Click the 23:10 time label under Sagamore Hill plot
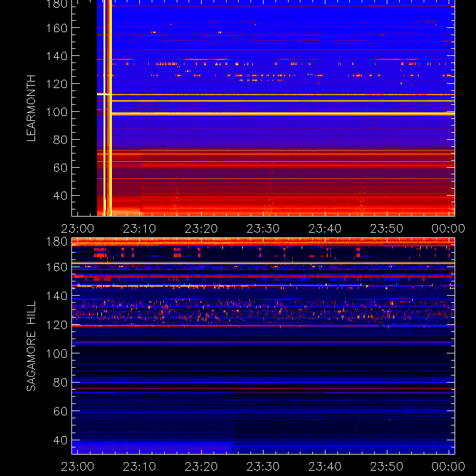Screen dimensions: 476x476 pos(139,466)
